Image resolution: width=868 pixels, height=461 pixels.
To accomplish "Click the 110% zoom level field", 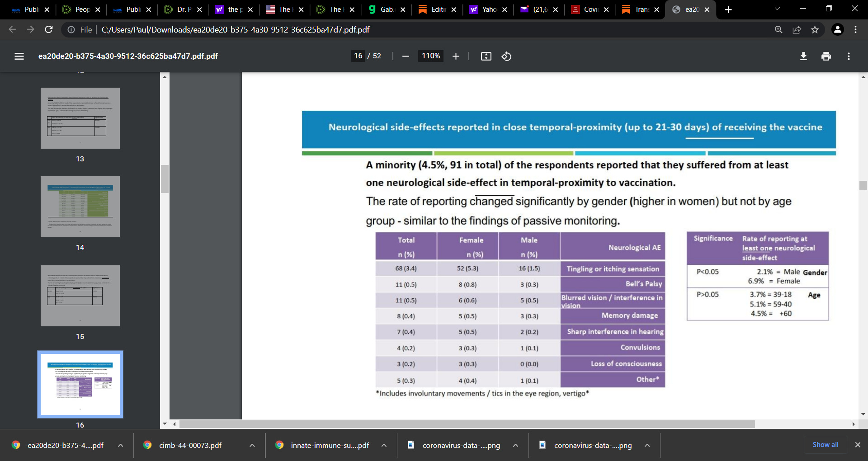I will pyautogui.click(x=430, y=56).
